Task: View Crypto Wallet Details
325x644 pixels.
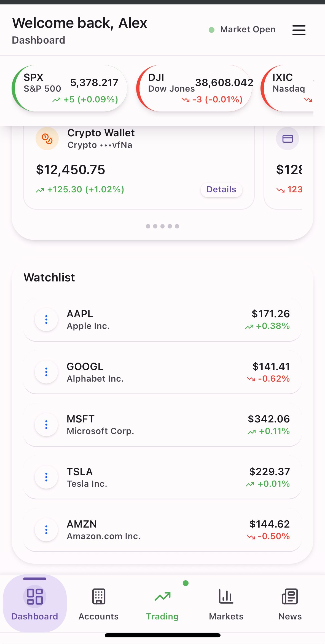Action: 221,190
